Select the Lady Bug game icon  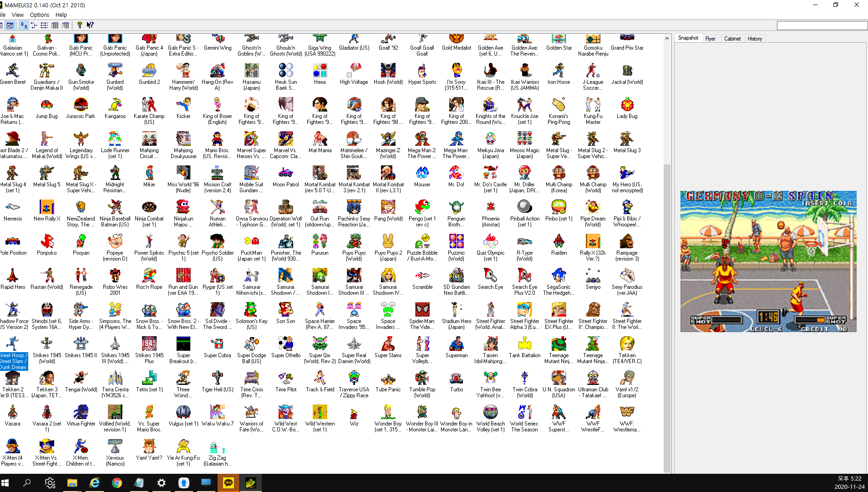(x=627, y=105)
